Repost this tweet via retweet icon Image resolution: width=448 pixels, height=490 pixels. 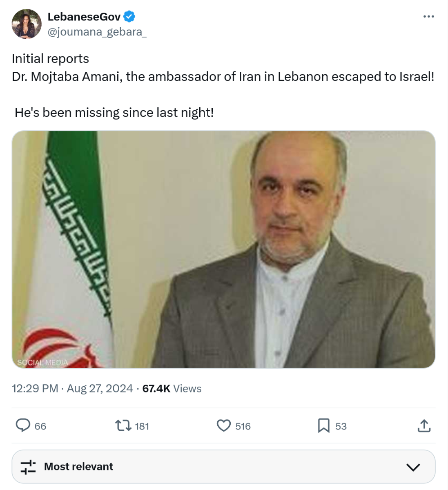[x=123, y=426]
